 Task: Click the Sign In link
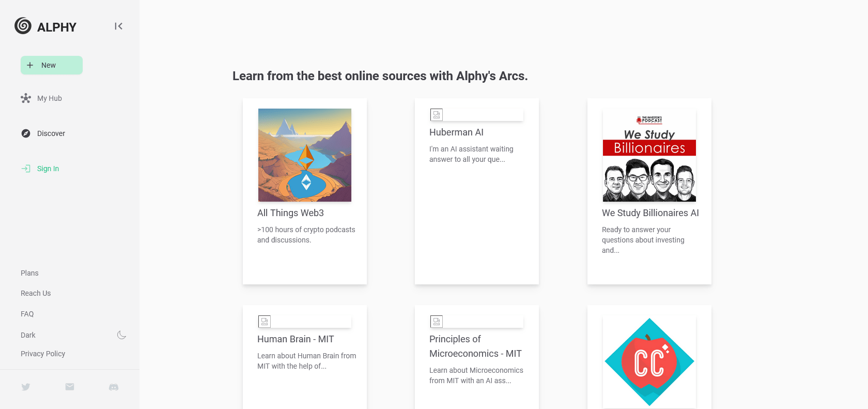(48, 169)
